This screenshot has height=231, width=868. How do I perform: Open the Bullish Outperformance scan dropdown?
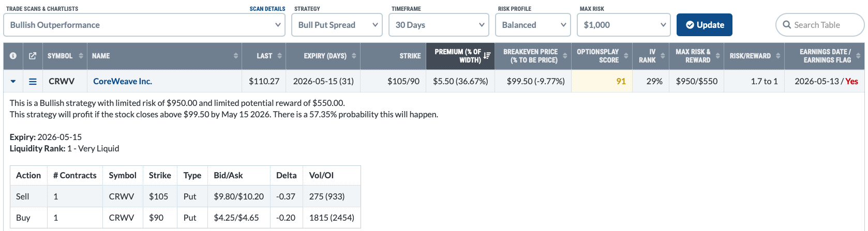pyautogui.click(x=144, y=25)
